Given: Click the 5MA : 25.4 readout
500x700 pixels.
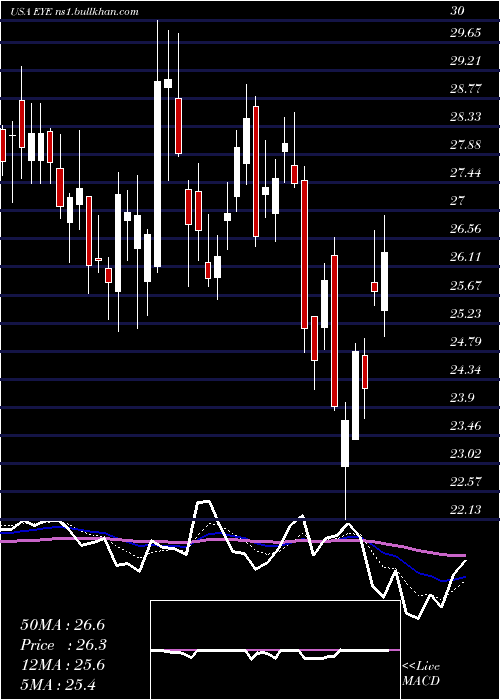Looking at the screenshot, I should (58, 685).
